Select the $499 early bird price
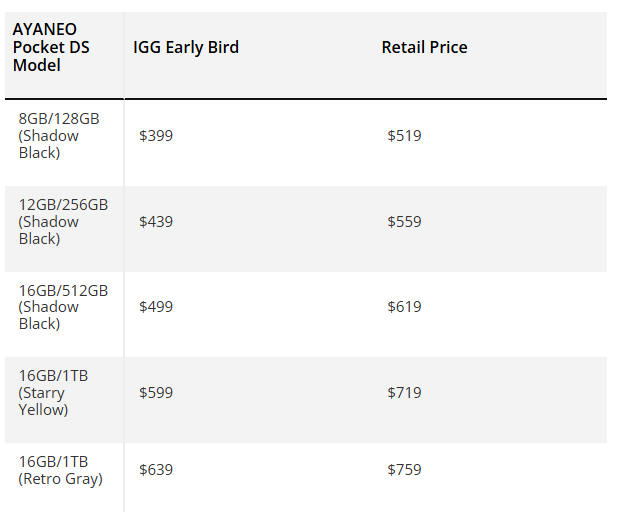620x513 pixels. (x=156, y=307)
